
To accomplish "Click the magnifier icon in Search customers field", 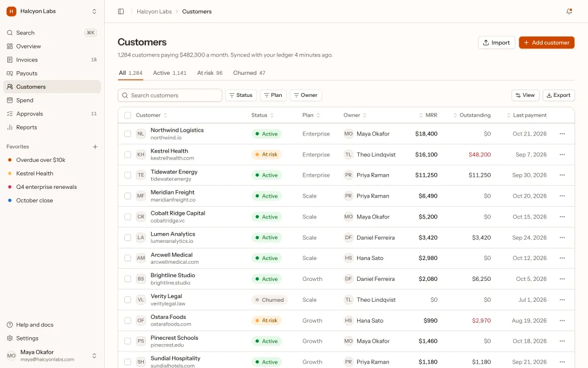I will click(125, 96).
